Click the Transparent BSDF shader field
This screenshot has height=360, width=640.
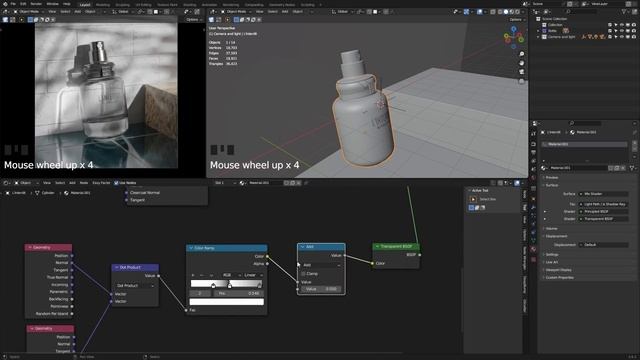pos(603,219)
